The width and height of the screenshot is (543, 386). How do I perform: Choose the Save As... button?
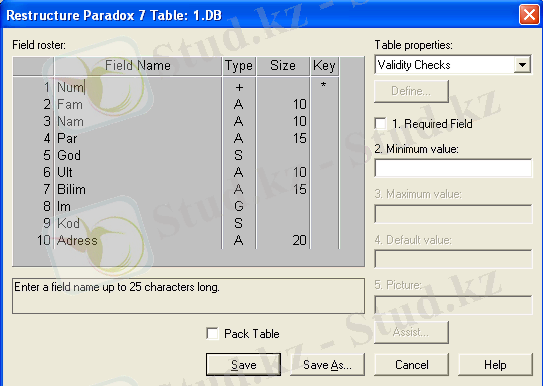click(x=327, y=365)
